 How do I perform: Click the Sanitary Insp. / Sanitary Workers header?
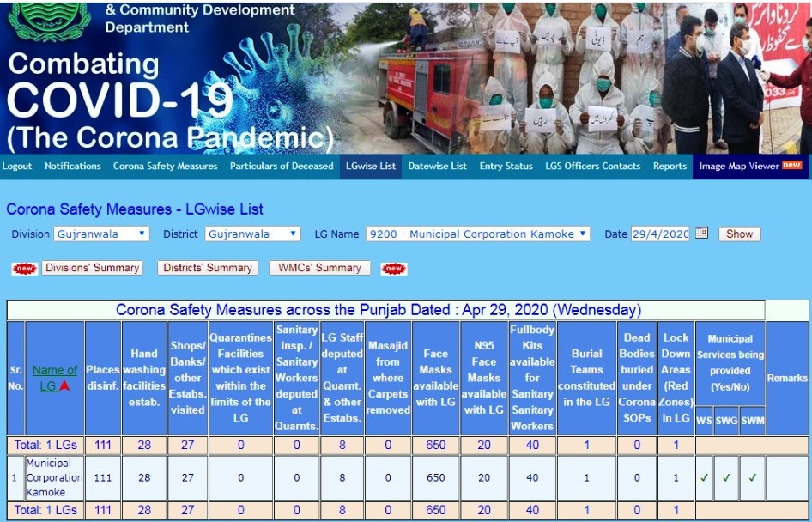(x=297, y=378)
